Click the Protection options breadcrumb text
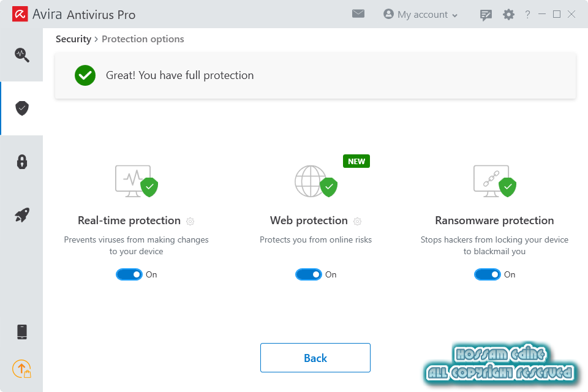 point(143,39)
